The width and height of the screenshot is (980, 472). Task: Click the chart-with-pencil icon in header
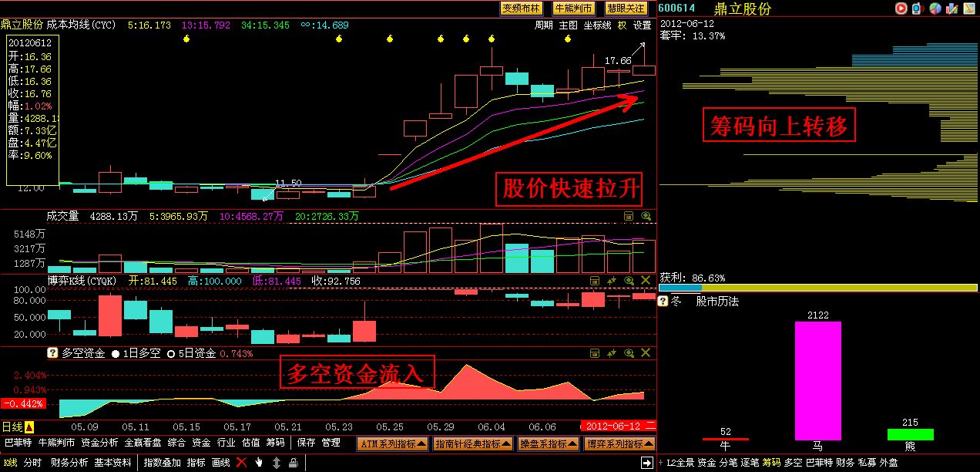coord(952,8)
